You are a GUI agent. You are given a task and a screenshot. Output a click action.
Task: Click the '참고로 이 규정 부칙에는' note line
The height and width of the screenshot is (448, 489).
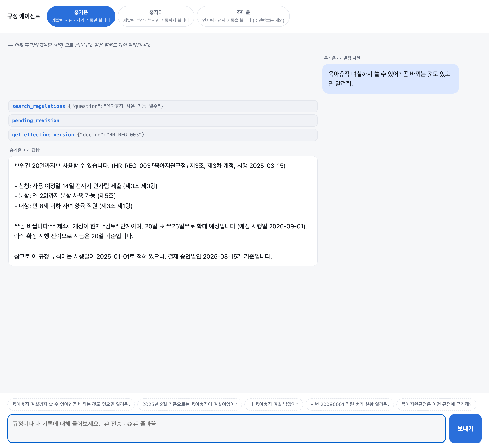pyautogui.click(x=143, y=256)
